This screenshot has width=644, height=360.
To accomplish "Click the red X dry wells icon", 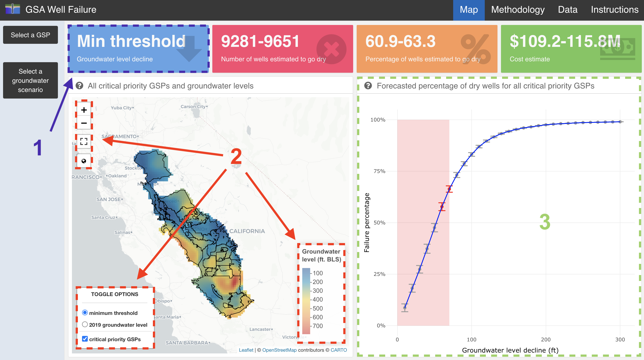I will (x=331, y=49).
